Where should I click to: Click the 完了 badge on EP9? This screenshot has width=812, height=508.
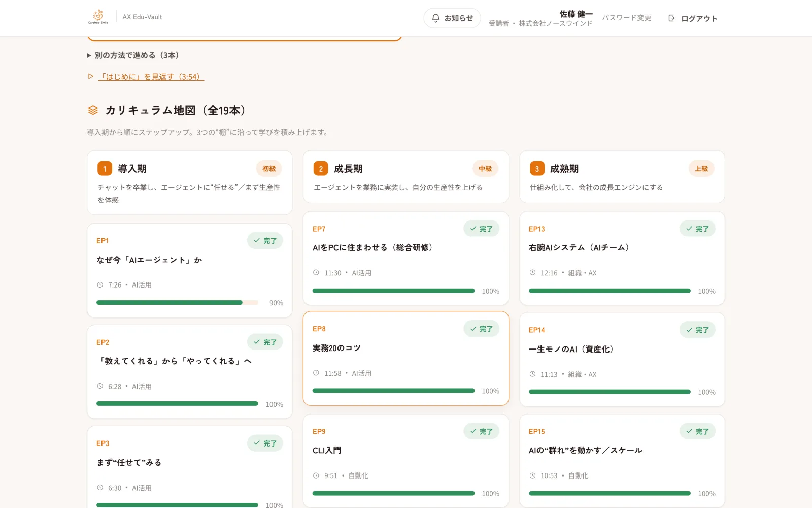coord(481,431)
